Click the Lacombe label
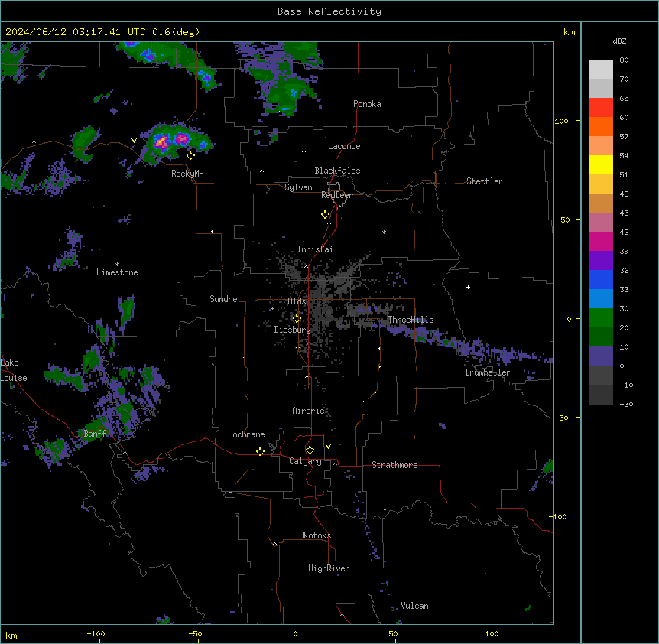This screenshot has height=644, width=659. pyautogui.click(x=344, y=146)
